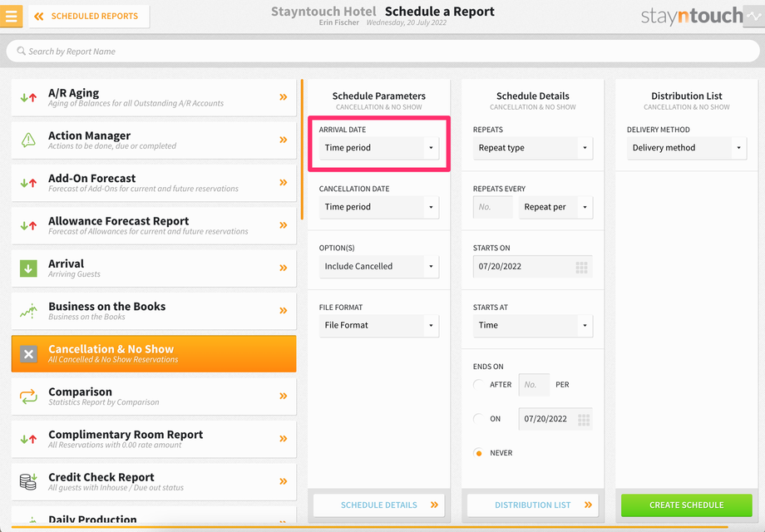The height and width of the screenshot is (532, 765).
Task: Select the NEVER radio option
Action: point(479,453)
